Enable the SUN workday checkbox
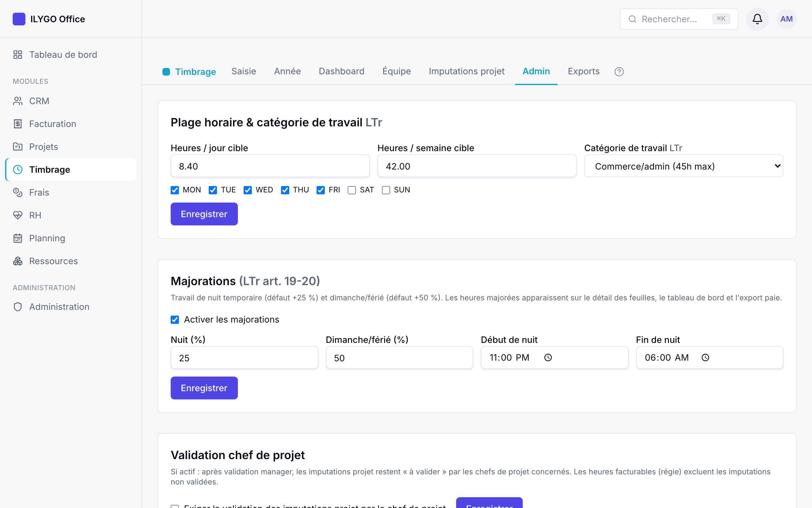Image resolution: width=812 pixels, height=508 pixels. tap(386, 190)
